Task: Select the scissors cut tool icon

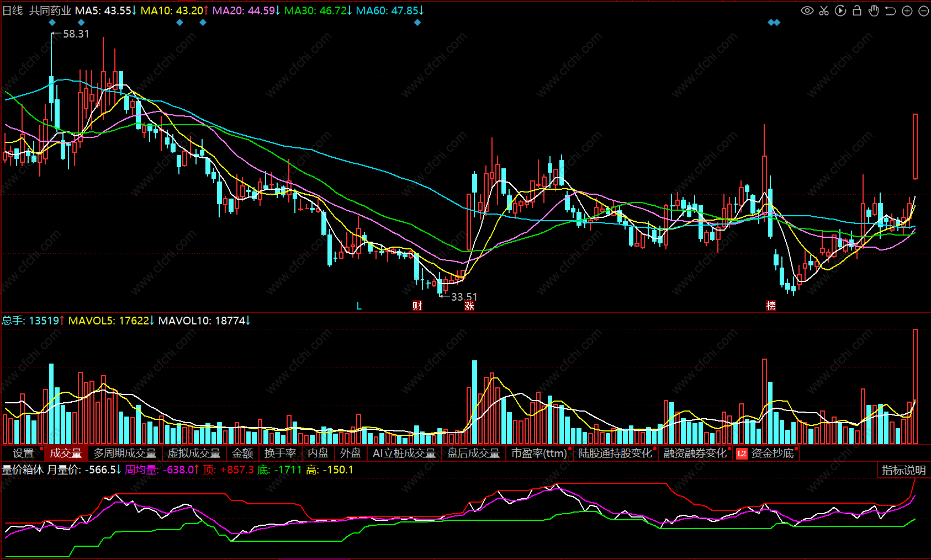Action: point(824,10)
